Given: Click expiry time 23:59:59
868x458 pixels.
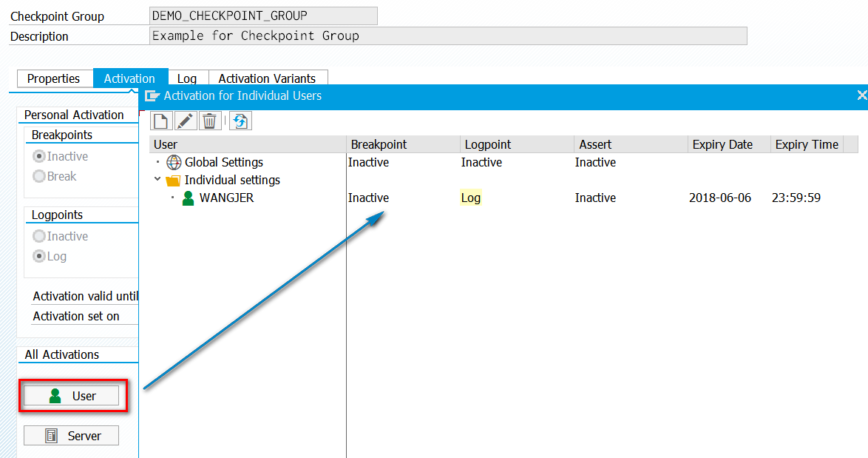Looking at the screenshot, I should pyautogui.click(x=796, y=198).
